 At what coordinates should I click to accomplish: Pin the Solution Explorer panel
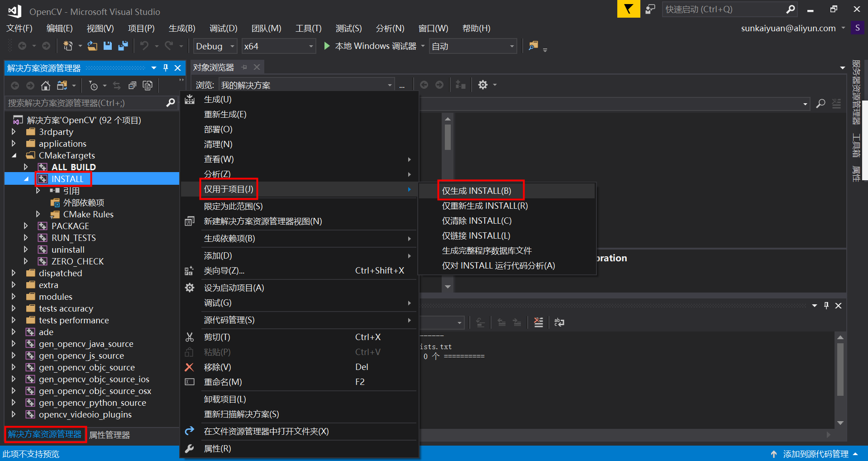click(166, 68)
